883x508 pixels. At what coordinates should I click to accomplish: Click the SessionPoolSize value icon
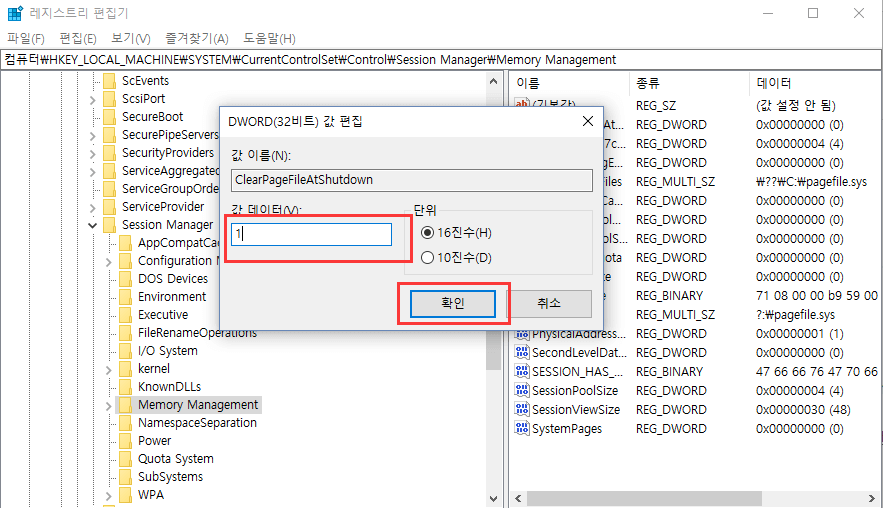pyautogui.click(x=521, y=390)
